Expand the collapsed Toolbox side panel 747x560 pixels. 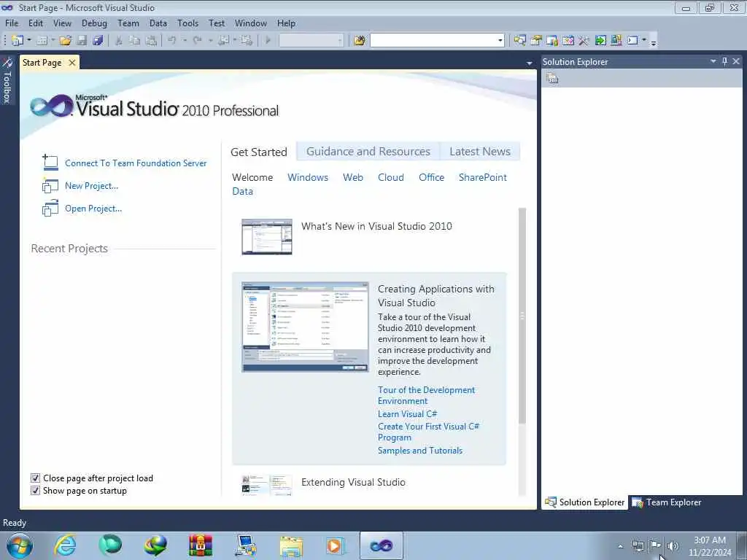(x=7, y=80)
